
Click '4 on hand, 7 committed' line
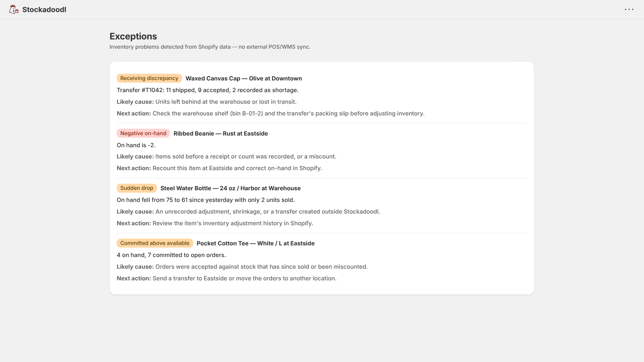point(171,255)
